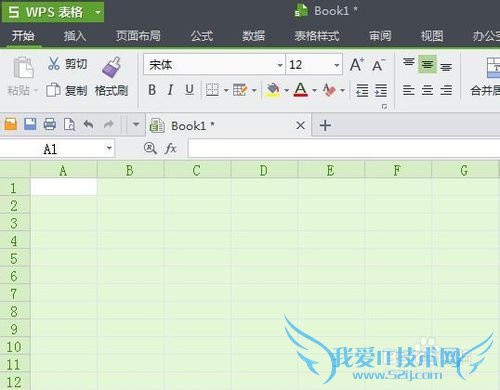This screenshot has height=390, width=500.
Task: Click the zoom magnifier icon near formula bar
Action: [150, 148]
